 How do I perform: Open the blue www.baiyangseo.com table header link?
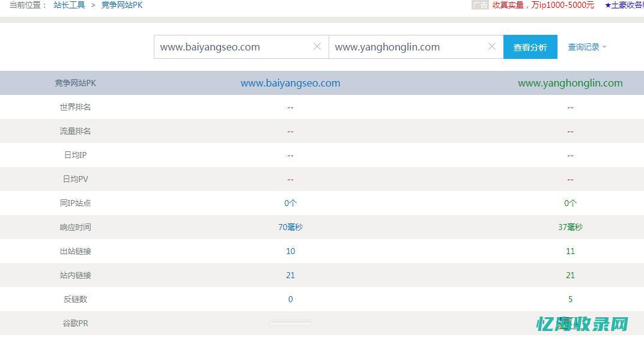point(290,83)
